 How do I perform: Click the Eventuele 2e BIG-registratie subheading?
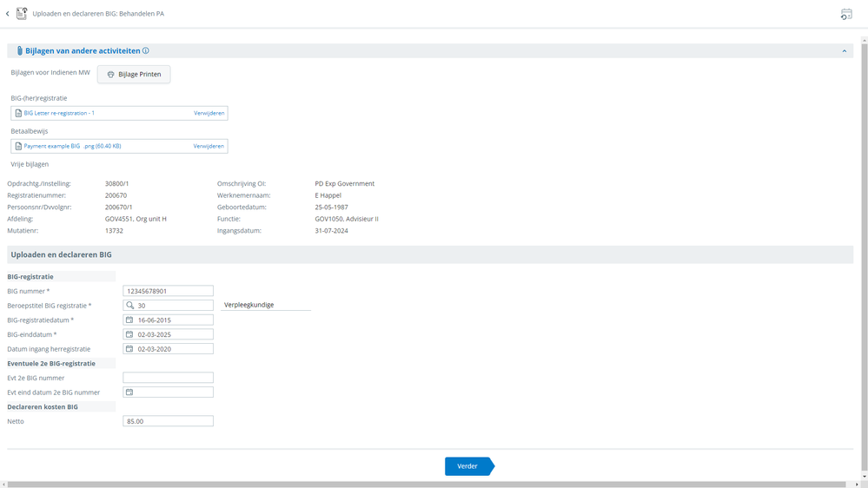(x=51, y=364)
